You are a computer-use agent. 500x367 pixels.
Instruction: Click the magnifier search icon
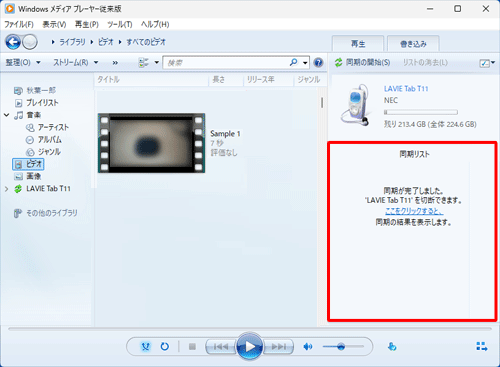[x=293, y=62]
